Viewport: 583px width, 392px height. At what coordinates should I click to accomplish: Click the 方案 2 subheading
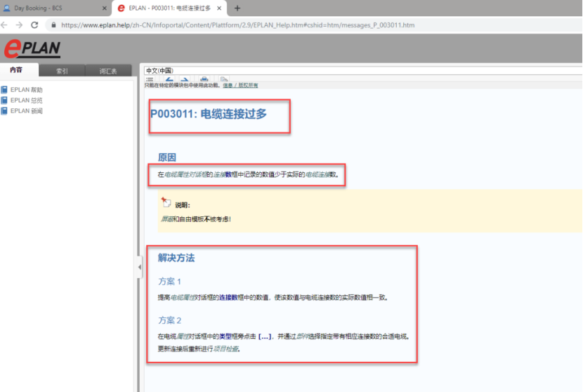coord(169,320)
